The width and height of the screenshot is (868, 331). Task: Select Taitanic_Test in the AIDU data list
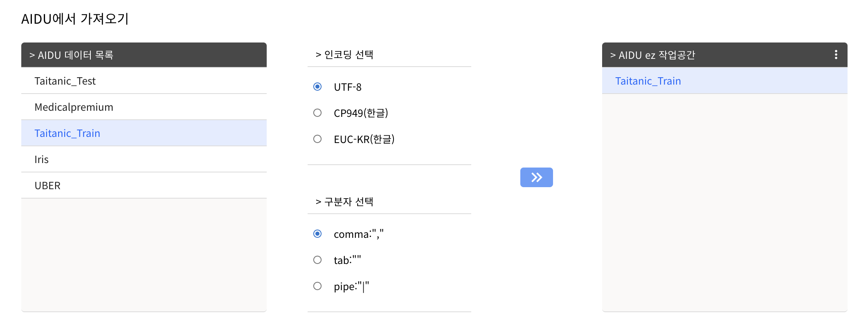click(x=144, y=81)
